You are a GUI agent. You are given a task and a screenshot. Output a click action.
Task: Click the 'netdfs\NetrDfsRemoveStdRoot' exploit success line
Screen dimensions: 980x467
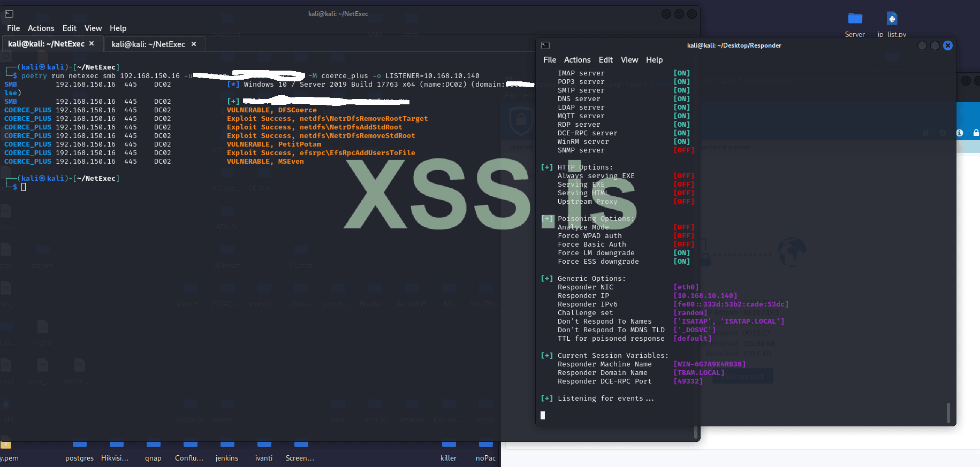(x=321, y=136)
